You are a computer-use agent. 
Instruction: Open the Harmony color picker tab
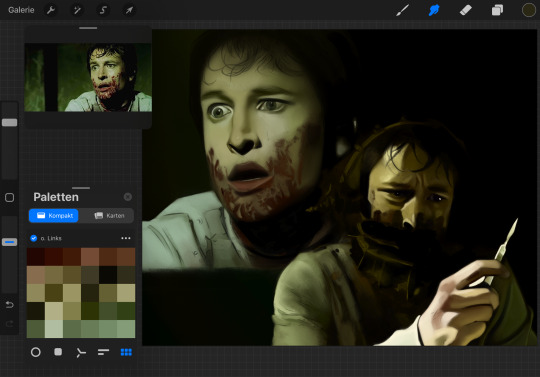[x=81, y=353]
